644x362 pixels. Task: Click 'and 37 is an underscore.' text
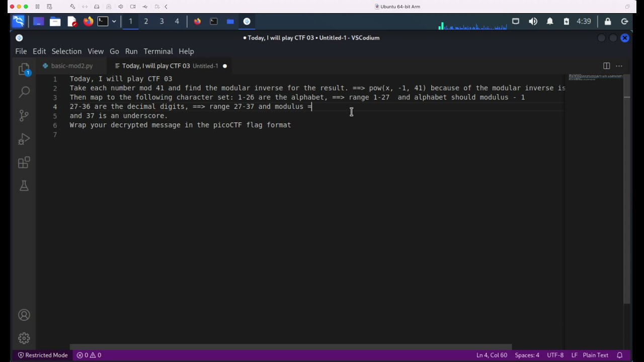(x=119, y=116)
